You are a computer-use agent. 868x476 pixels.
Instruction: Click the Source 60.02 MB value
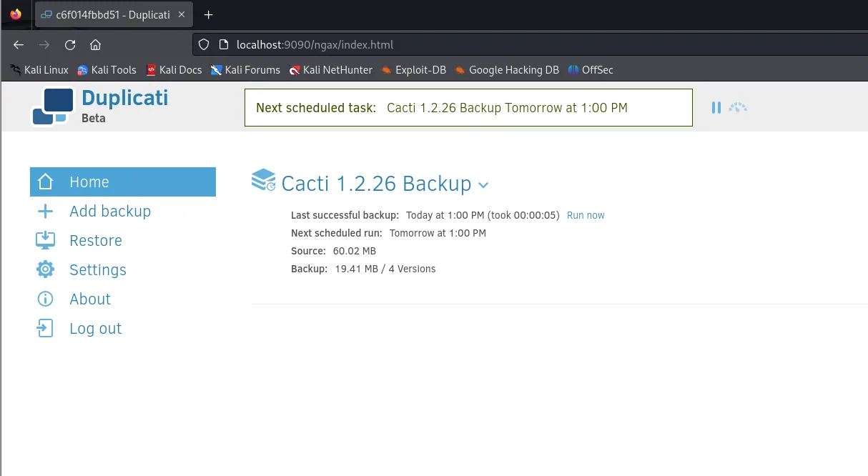(355, 251)
